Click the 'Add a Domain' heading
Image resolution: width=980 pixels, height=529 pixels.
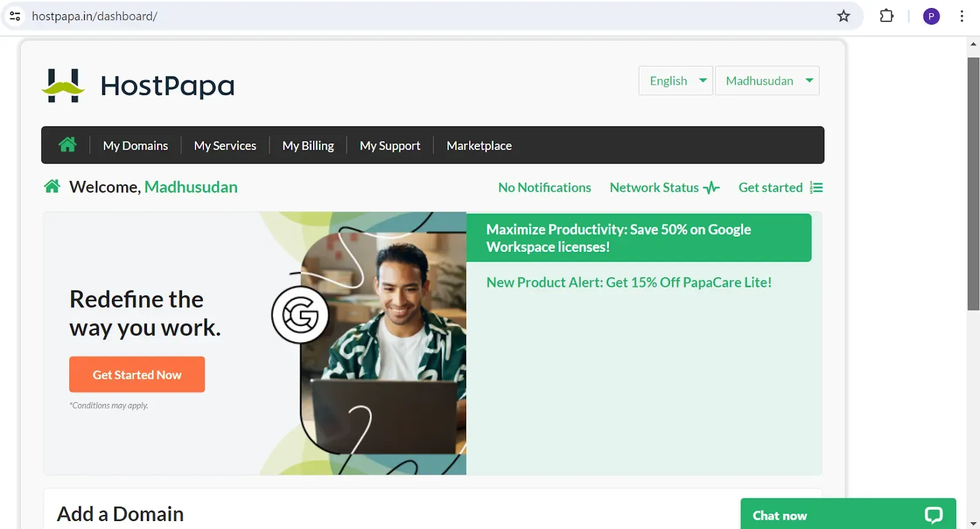pyautogui.click(x=121, y=514)
